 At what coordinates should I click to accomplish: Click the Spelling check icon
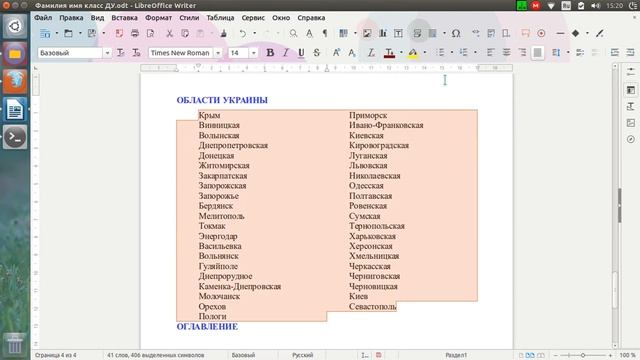309,33
